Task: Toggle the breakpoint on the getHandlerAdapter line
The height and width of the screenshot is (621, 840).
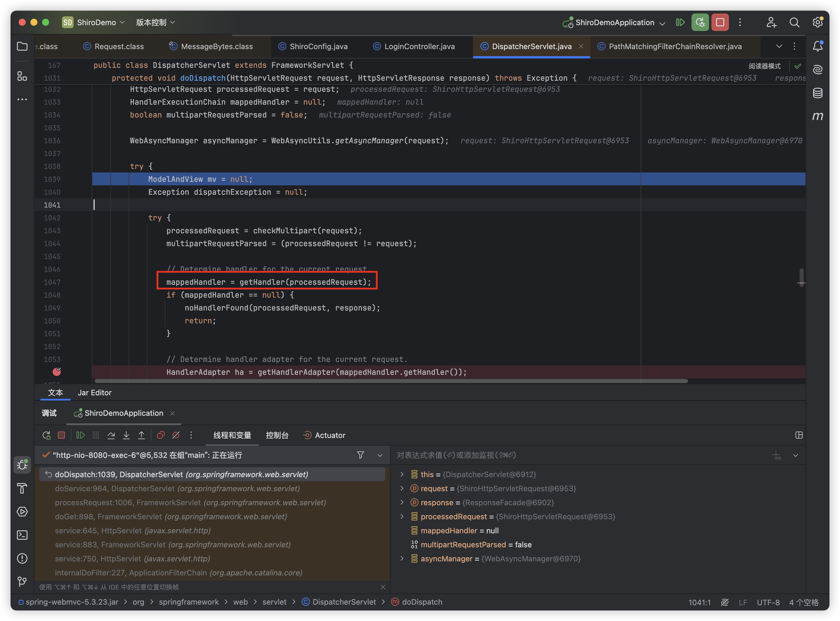Action: point(57,372)
